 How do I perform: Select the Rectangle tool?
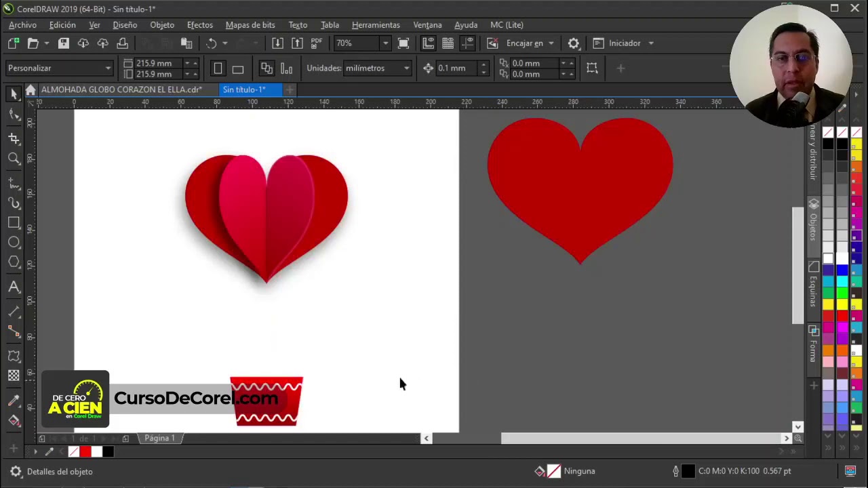14,222
